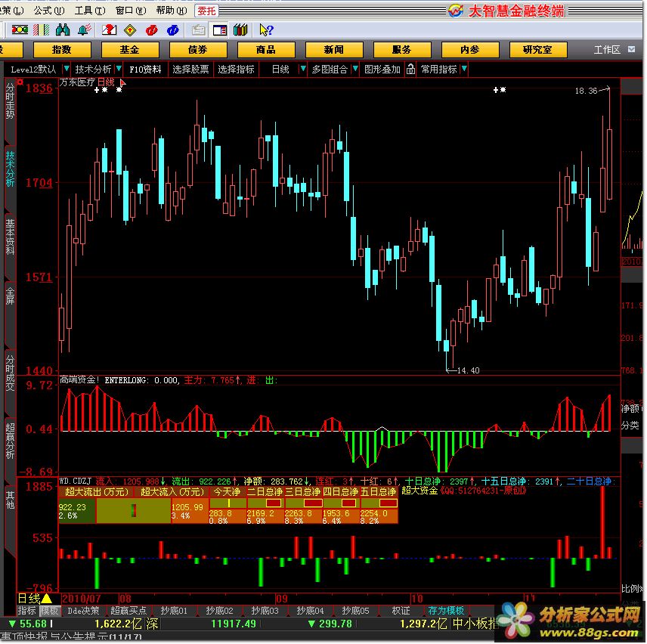Click the 图形叠加 toolbar item
Viewport: 647px width, 644px height.
coord(382,70)
